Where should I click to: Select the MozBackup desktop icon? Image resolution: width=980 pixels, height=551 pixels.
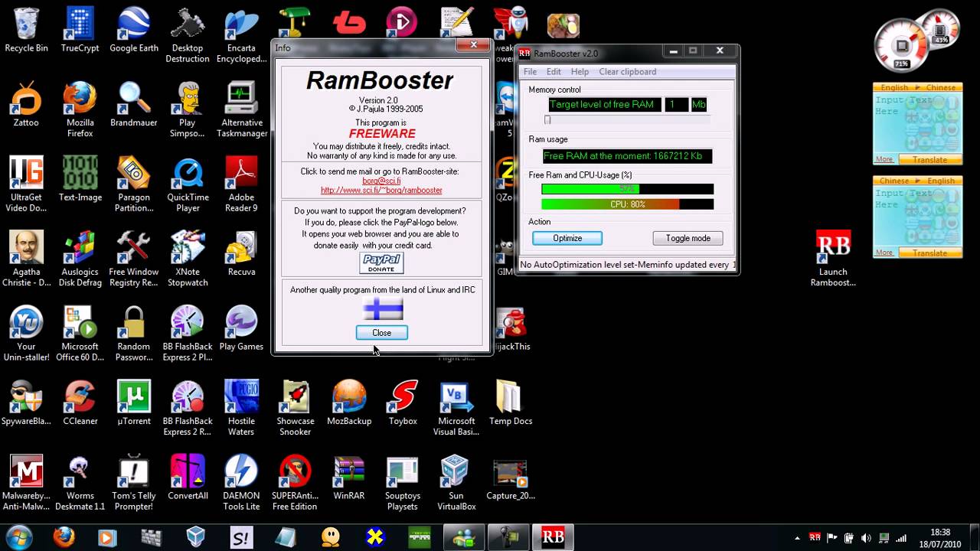[x=349, y=403]
